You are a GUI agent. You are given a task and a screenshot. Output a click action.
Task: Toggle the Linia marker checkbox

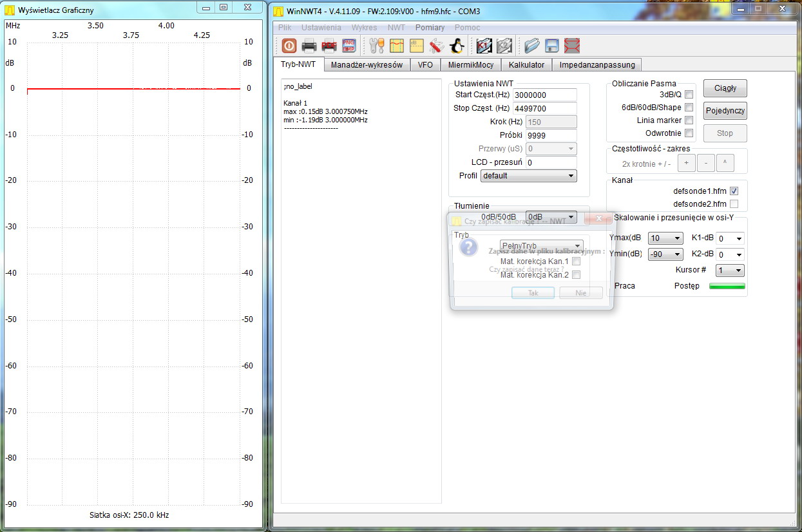[689, 120]
